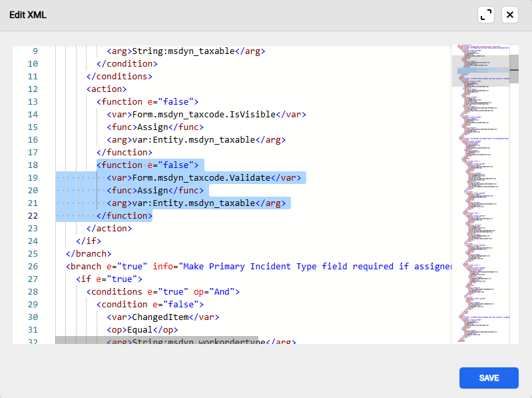Save the XML changes
The image size is (532, 398).
[489, 378]
